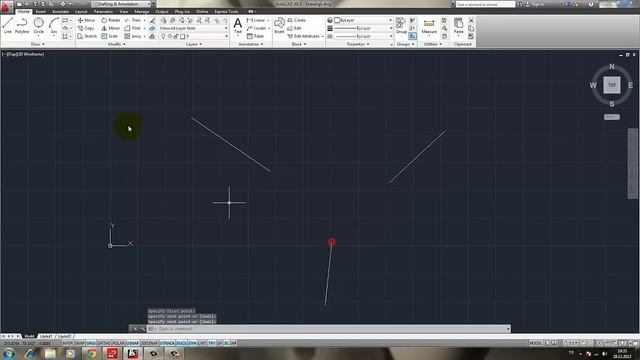Click Edit Attributes in Block panel
This screenshot has height=360, width=640.
[x=304, y=36]
